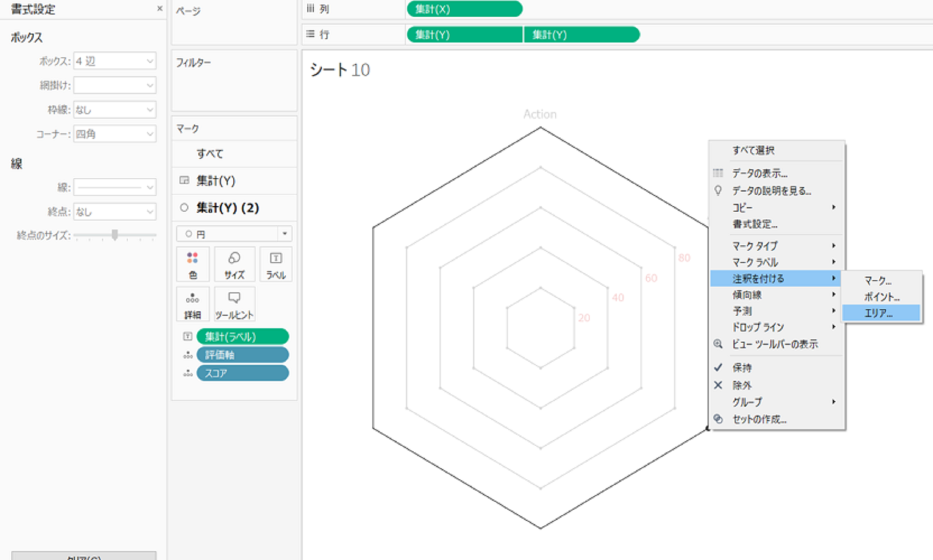Click the 集計(X) pill on columns shelf
This screenshot has height=560, width=933.
coord(464,9)
